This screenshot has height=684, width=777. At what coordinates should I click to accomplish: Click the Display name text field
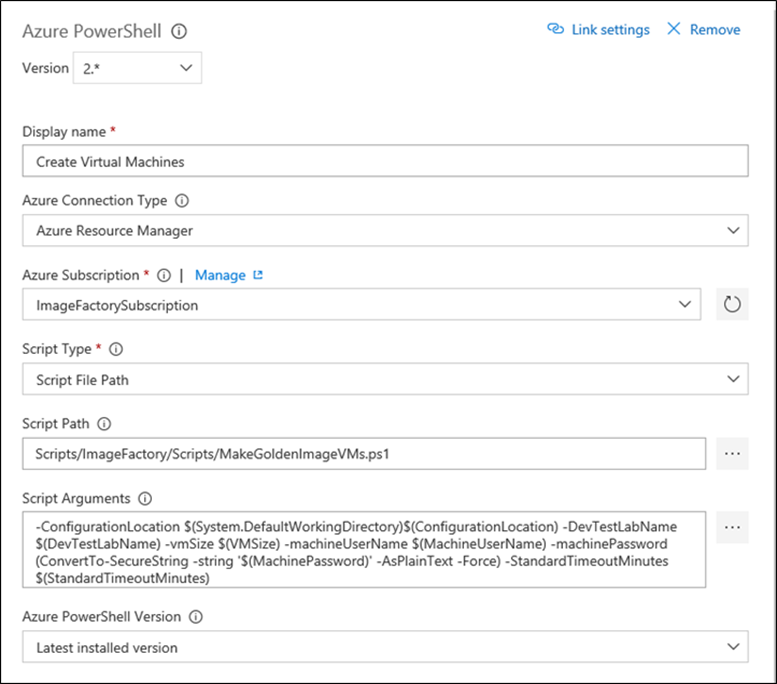(384, 161)
